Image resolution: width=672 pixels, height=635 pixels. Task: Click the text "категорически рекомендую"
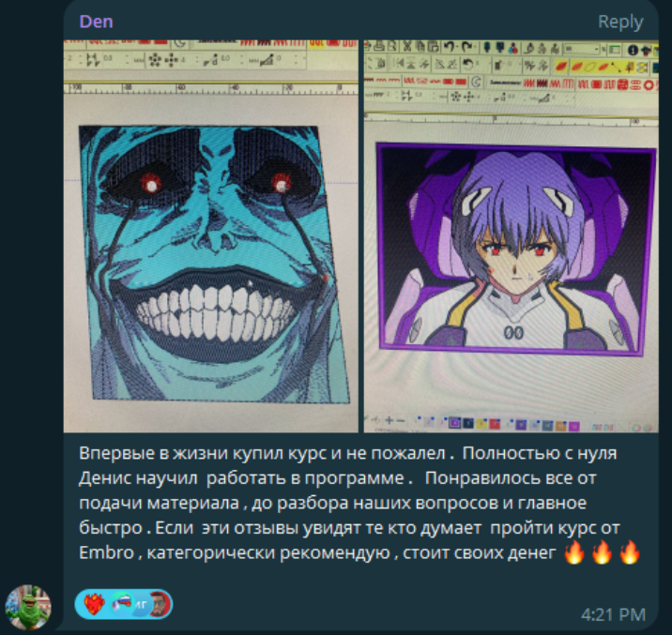pos(268,553)
